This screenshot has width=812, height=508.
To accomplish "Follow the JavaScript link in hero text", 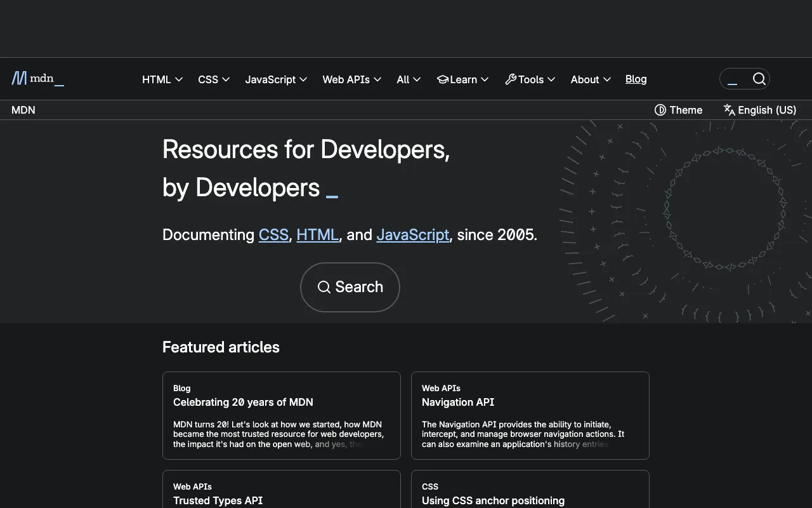I will 413,234.
